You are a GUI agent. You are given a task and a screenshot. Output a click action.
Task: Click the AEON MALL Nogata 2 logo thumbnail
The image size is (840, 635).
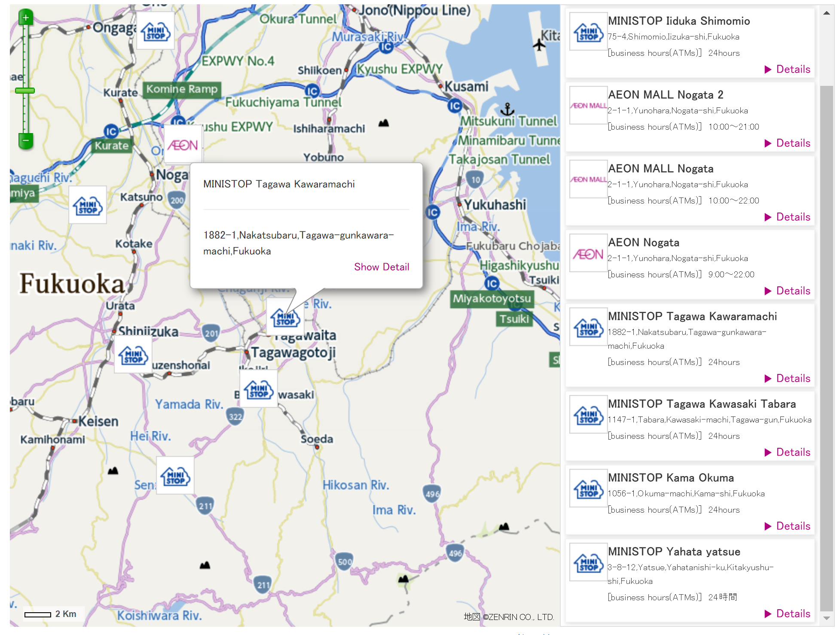click(x=588, y=105)
